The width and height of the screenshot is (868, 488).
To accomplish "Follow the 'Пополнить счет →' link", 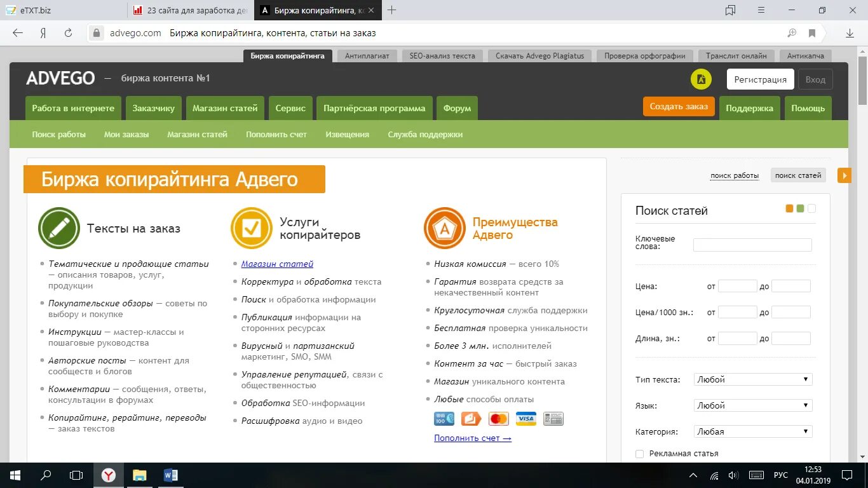I will tap(473, 438).
